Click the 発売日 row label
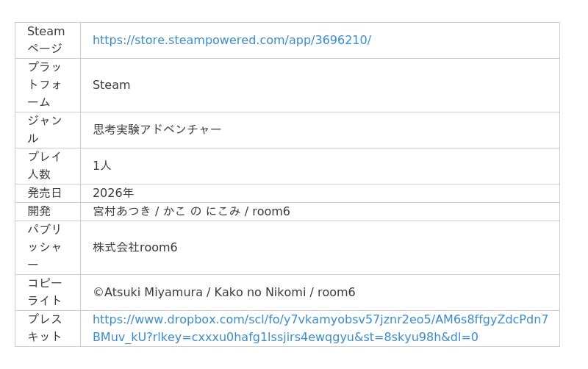The height and width of the screenshot is (369, 588). [45, 193]
